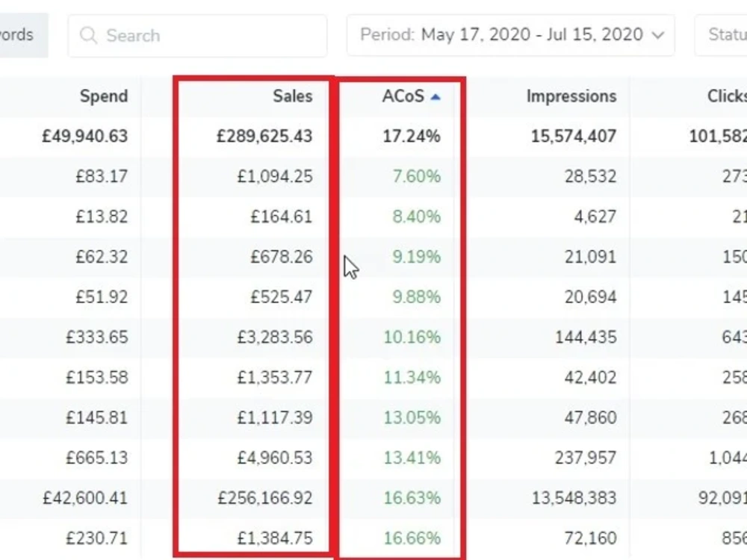Click ACoS value 9.19%
The width and height of the screenshot is (747, 560).
tap(416, 257)
